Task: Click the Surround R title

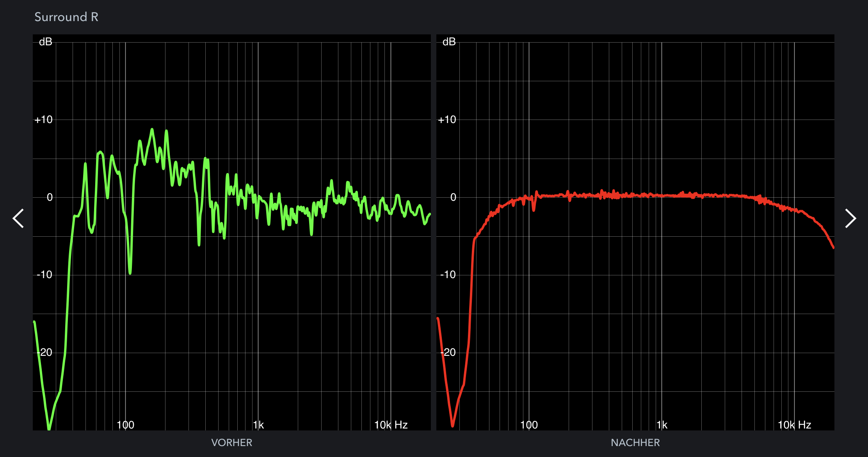Action: [66, 17]
